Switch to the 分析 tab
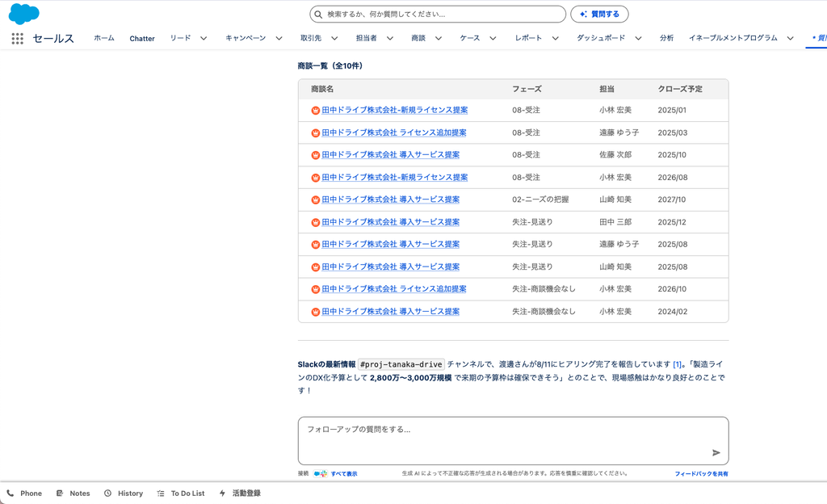 tap(666, 38)
